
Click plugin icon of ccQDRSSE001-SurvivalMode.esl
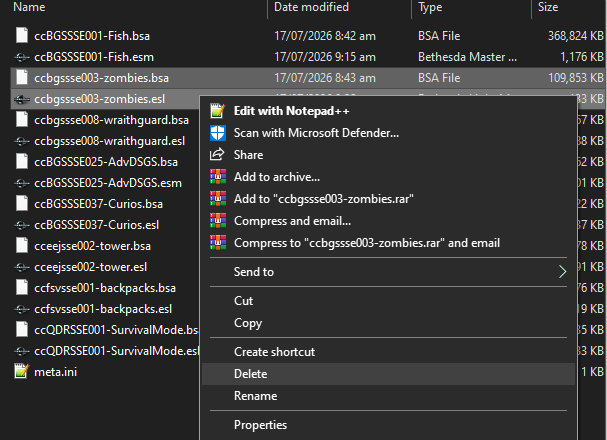pos(22,351)
